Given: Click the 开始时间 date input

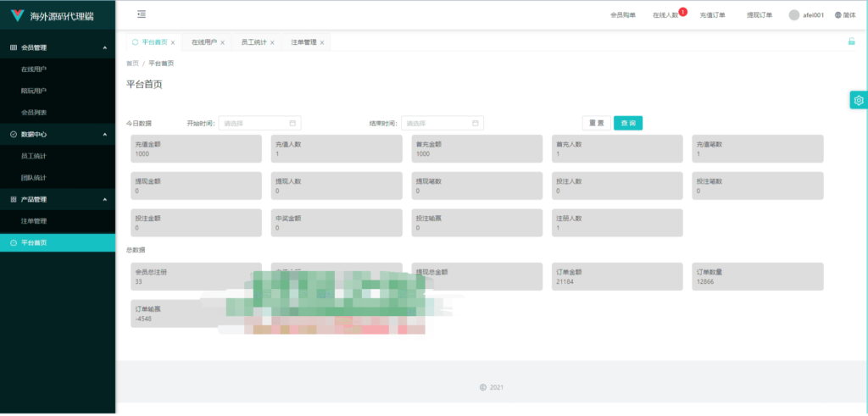Looking at the screenshot, I should click(259, 123).
